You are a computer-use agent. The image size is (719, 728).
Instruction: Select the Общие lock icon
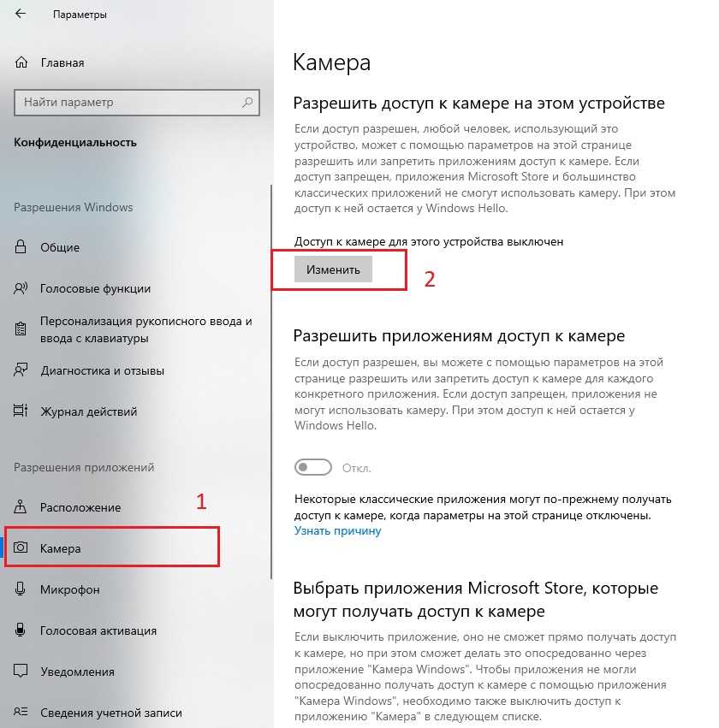[21, 246]
